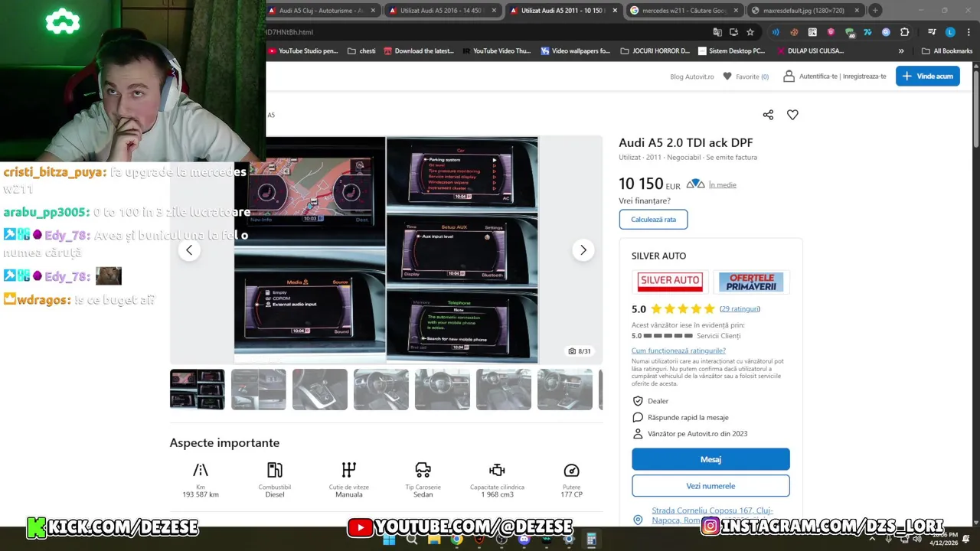980x551 pixels.
Task: Open Strada Corneliu Coposu 167 address link
Action: [x=712, y=515]
